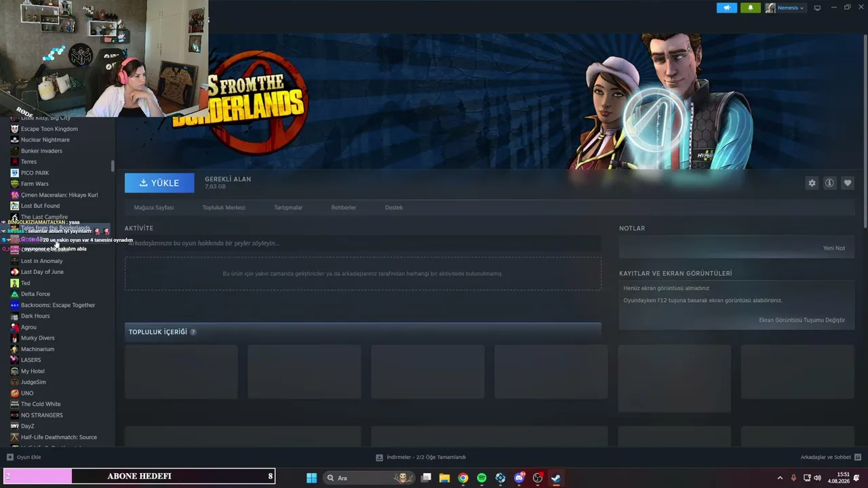The image size is (868, 488).
Task: Click the Murky Divers game icon
Action: [15, 338]
